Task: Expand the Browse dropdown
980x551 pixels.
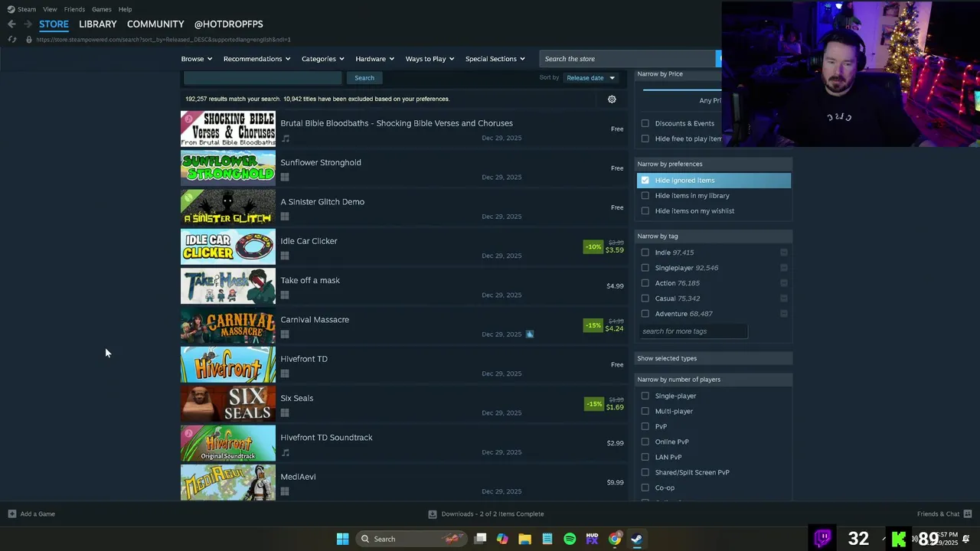Action: (x=198, y=59)
